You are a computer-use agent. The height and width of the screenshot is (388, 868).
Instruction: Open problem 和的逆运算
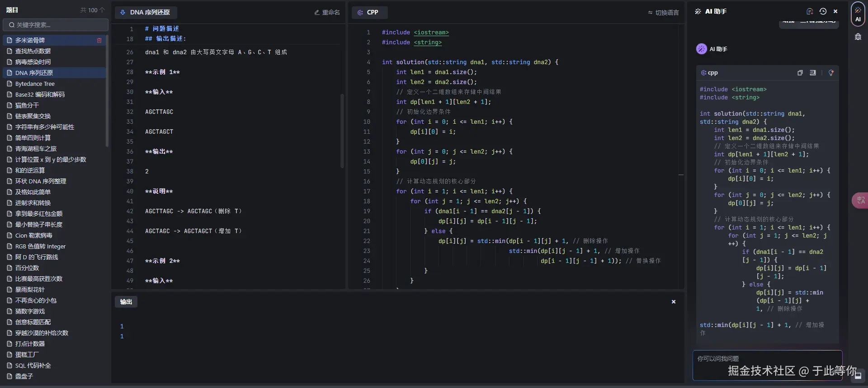54,170
